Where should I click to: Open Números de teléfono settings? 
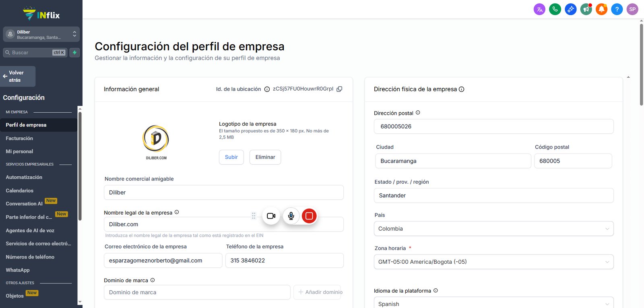click(30, 257)
